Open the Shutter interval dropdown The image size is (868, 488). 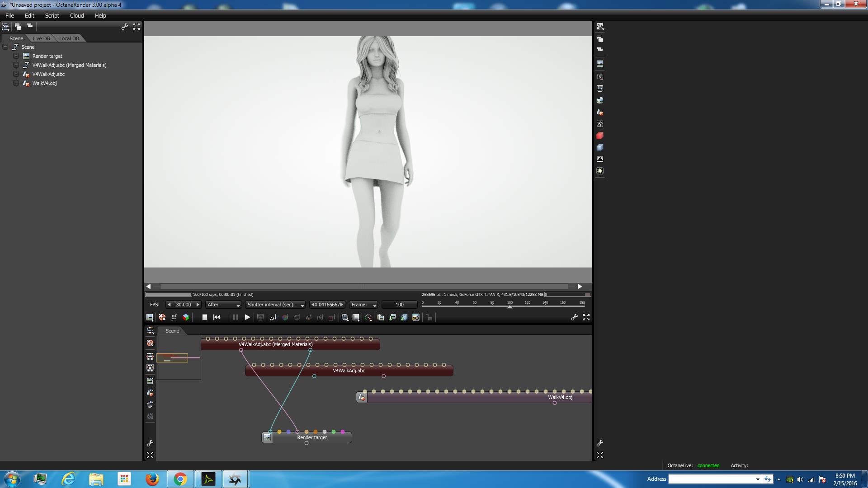click(x=275, y=305)
